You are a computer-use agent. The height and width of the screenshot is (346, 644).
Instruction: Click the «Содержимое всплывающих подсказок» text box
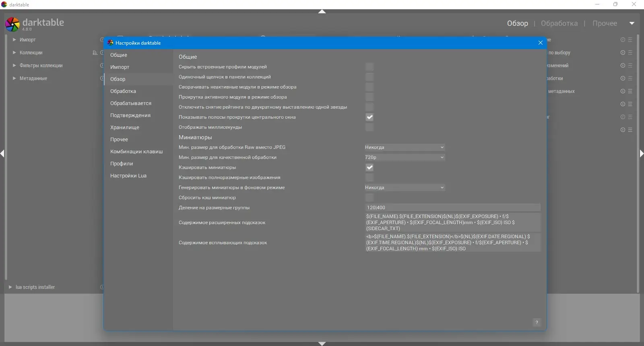tap(453, 243)
